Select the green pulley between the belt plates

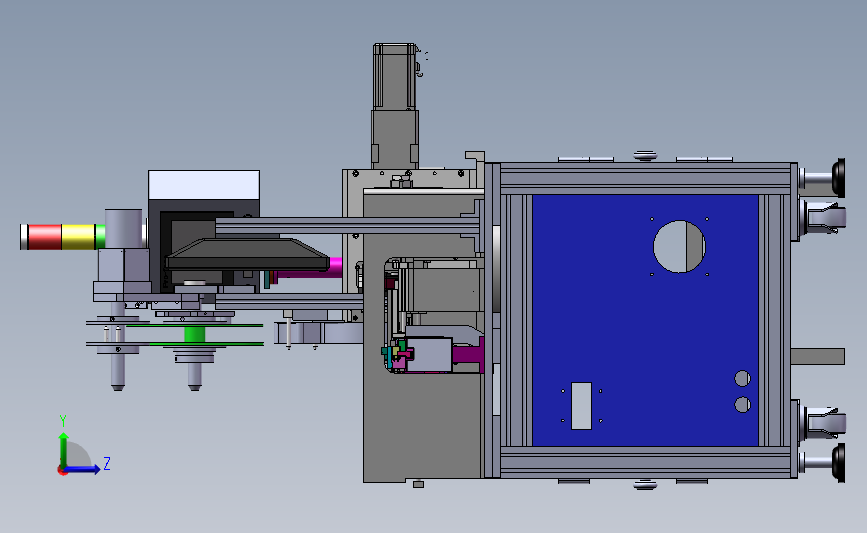tap(195, 334)
